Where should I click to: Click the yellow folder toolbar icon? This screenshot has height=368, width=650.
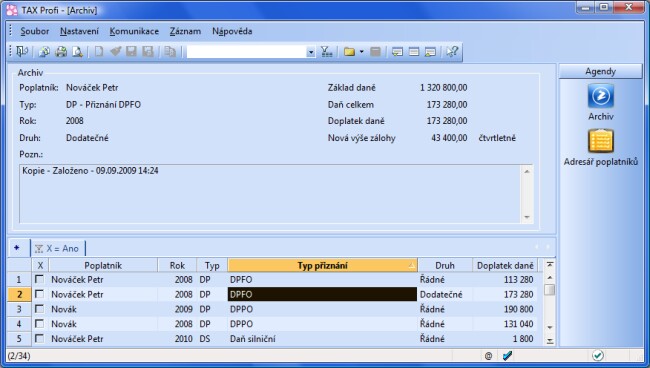click(349, 52)
